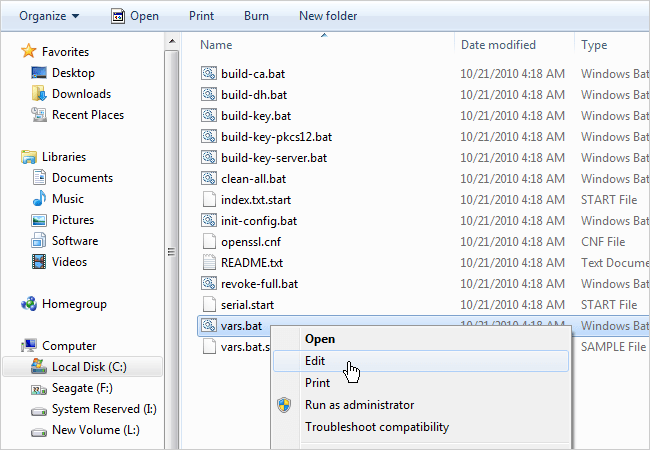Select System Reserved (I:) drive
Viewport: 650px width, 450px height.
click(104, 409)
